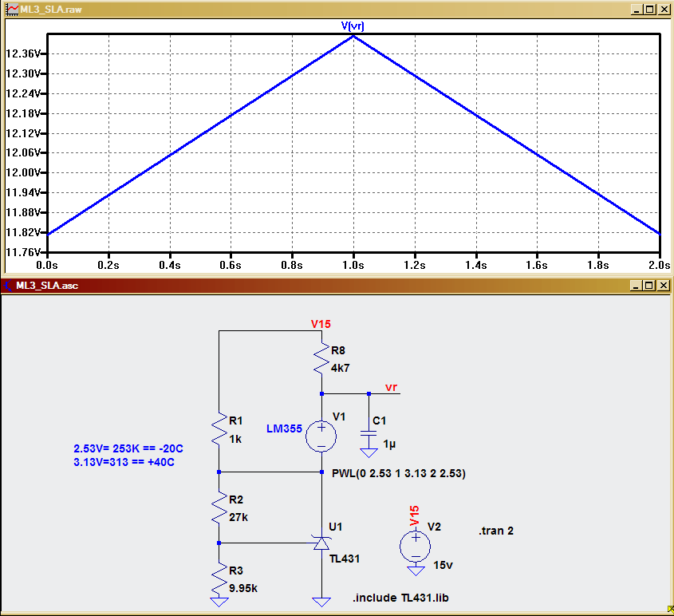The width and height of the screenshot is (674, 616).
Task: Click the .include TL431.lib directive
Action: click(x=400, y=598)
